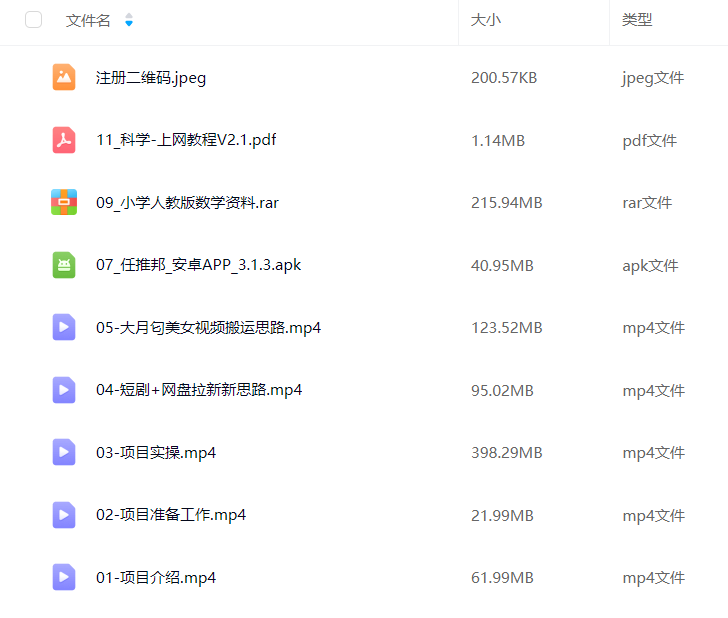Click the video icon for 05-大月匃美女视频搬运思路.mp4
The width and height of the screenshot is (728, 618).
pos(64,327)
